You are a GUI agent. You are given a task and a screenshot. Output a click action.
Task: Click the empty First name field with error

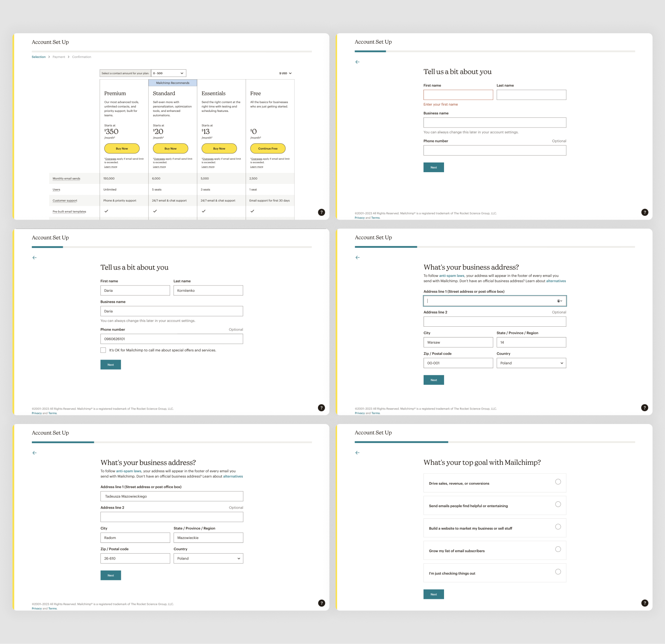pos(458,95)
